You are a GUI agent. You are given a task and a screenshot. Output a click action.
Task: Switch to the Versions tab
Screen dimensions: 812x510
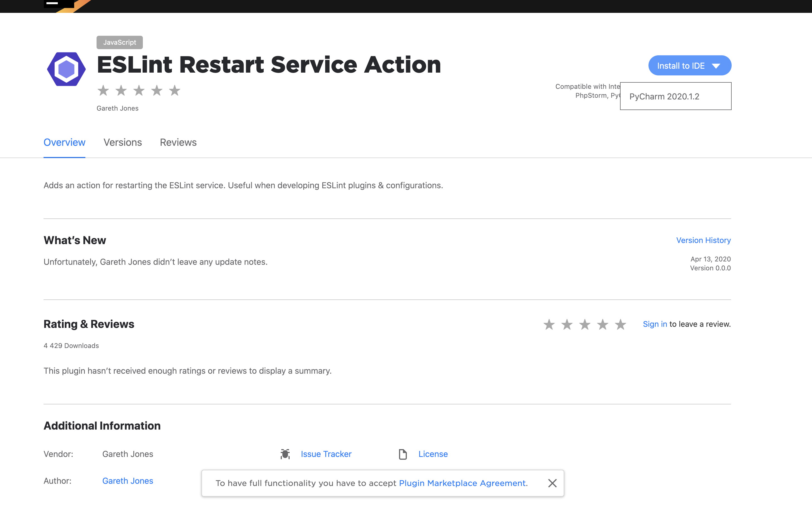(x=123, y=142)
